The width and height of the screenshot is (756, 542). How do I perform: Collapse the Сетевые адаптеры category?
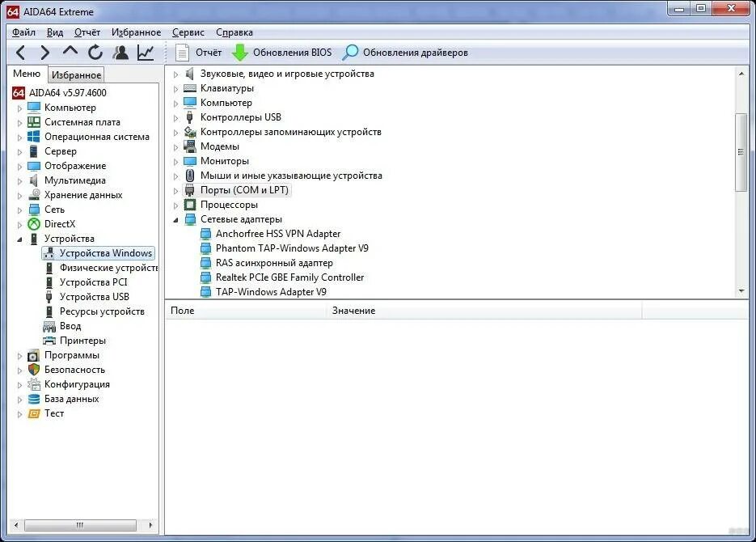click(x=176, y=220)
